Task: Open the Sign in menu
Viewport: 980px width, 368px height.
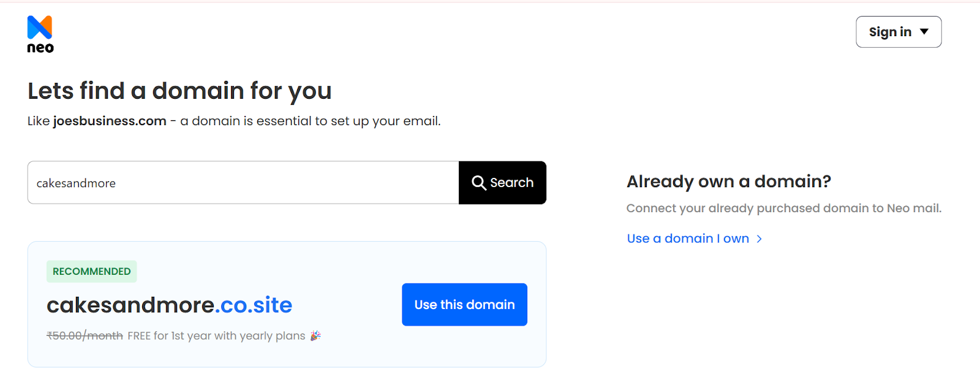Action: [890, 32]
